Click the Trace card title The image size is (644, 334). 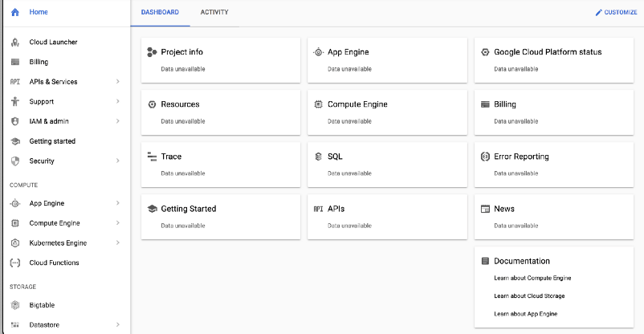[171, 157]
